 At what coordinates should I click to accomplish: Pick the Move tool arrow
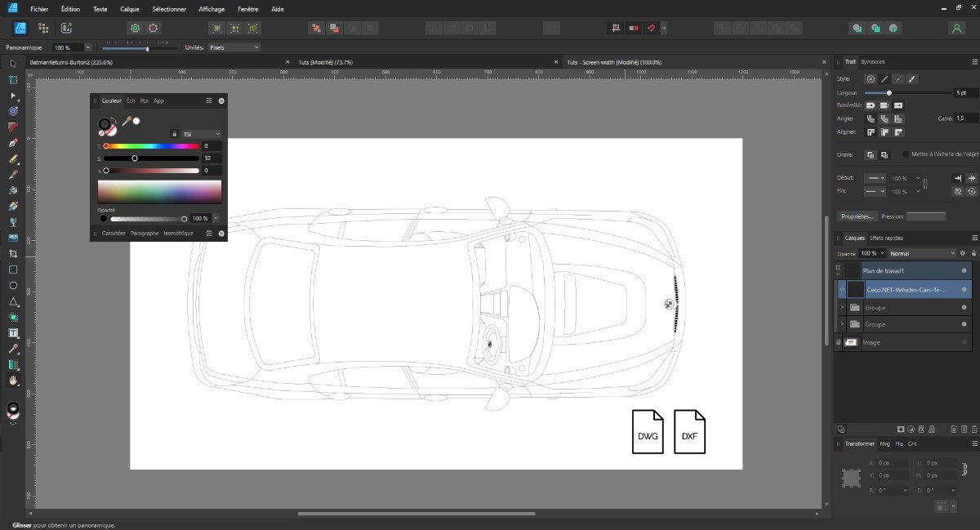click(x=13, y=64)
